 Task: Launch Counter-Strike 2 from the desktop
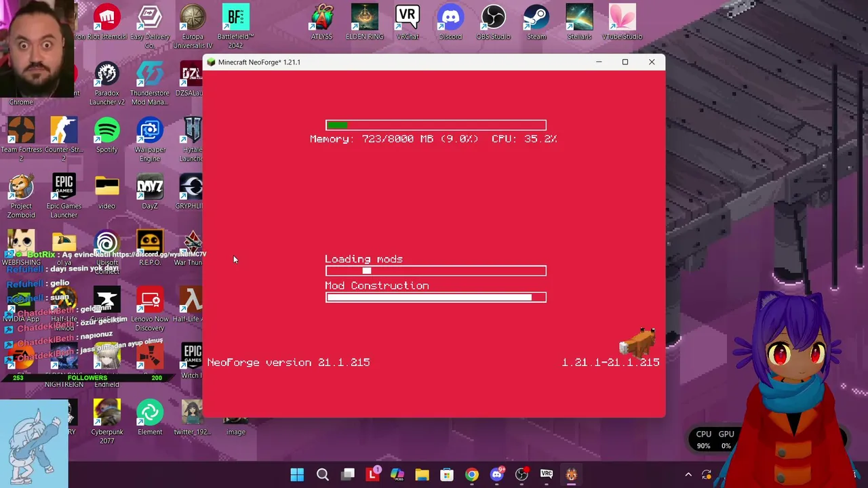point(64,139)
